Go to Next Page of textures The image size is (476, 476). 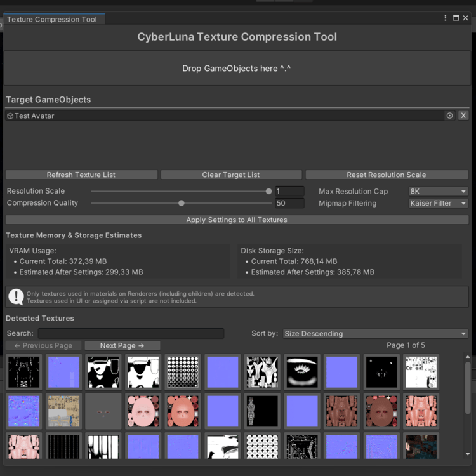122,345
